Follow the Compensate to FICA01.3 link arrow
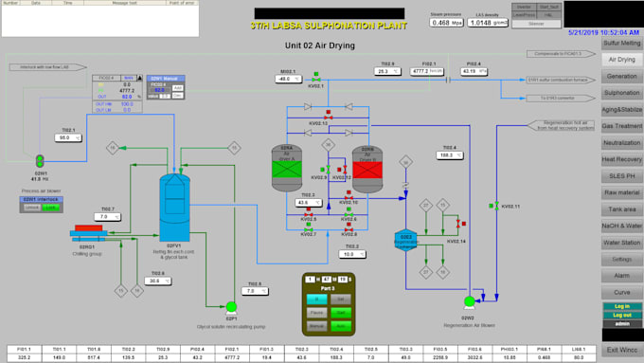 pos(561,54)
